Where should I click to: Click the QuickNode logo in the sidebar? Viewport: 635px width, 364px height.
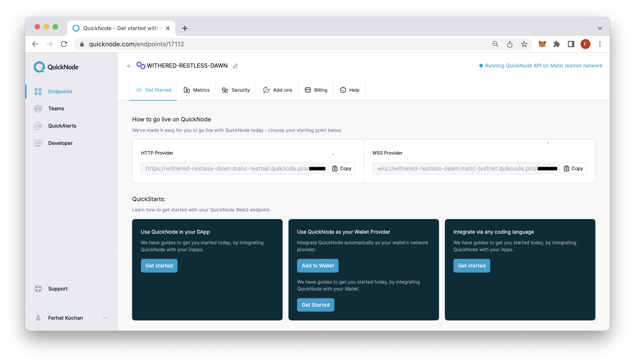56,67
